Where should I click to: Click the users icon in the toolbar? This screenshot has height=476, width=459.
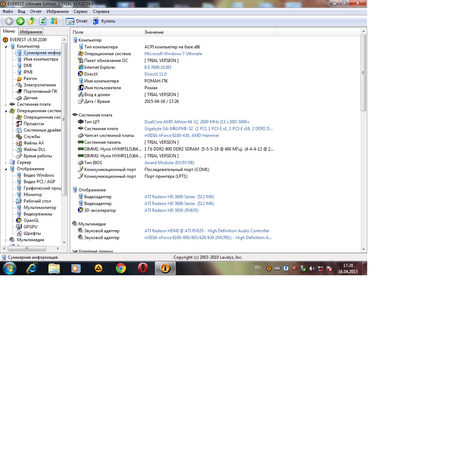54,21
